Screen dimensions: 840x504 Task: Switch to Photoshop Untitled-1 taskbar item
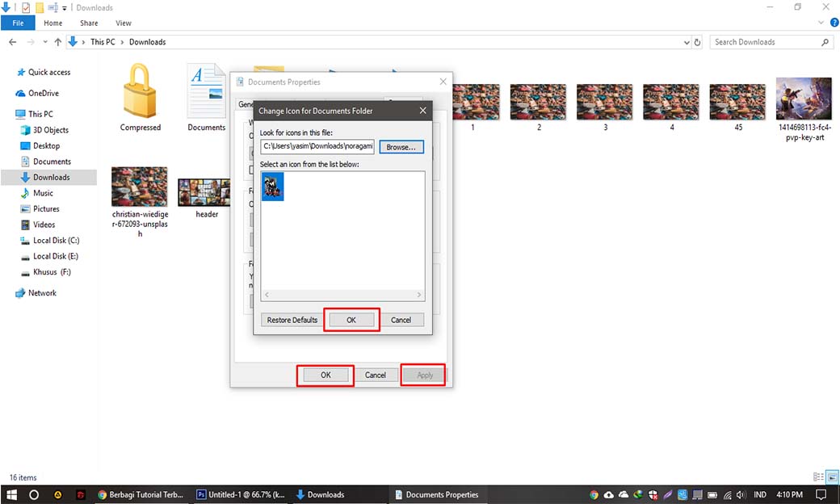(240, 494)
